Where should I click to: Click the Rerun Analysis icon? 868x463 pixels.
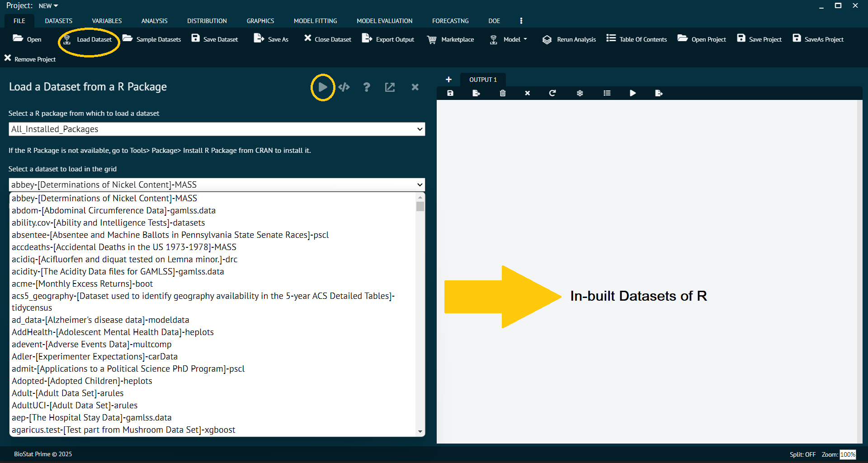568,39
